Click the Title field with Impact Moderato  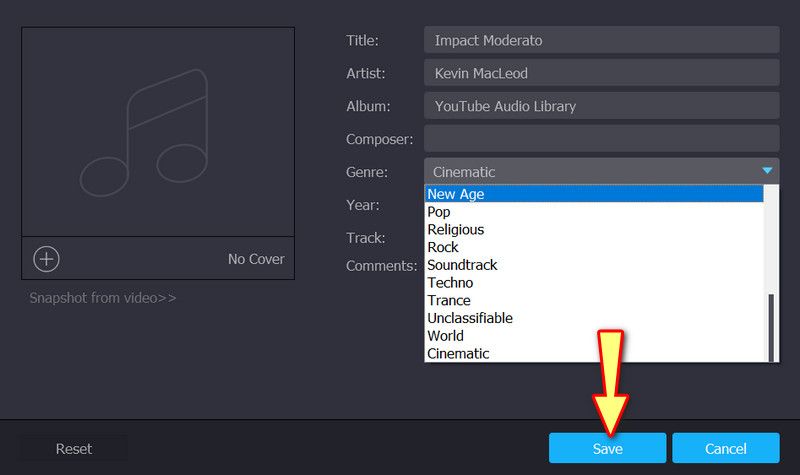coord(601,40)
